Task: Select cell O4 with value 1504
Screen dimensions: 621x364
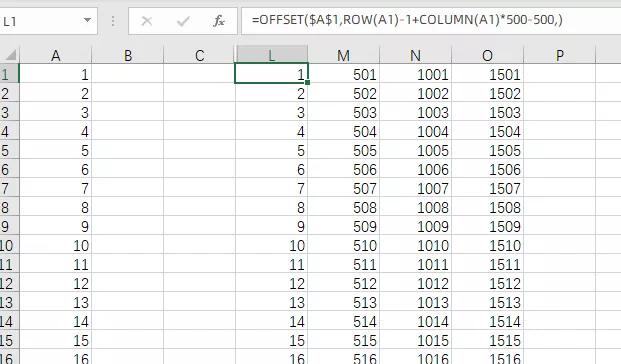Action: 488,131
